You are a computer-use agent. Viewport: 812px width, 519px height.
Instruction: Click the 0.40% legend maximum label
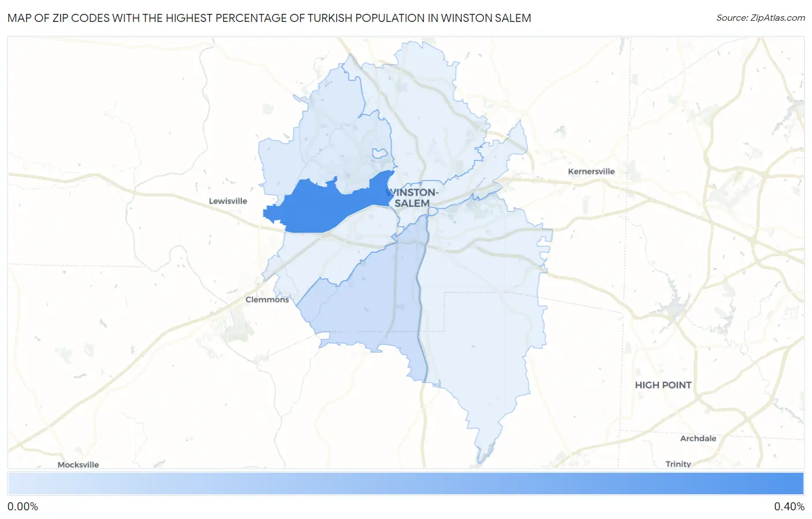pos(789,507)
